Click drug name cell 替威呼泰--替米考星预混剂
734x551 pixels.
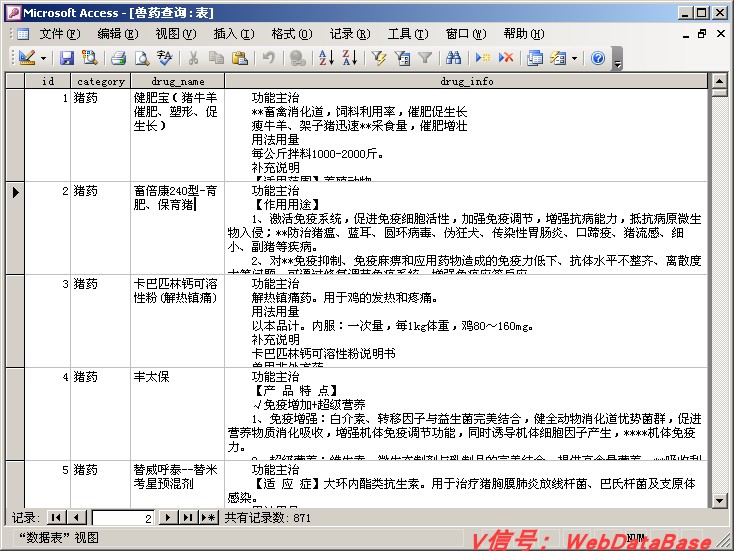coord(177,485)
